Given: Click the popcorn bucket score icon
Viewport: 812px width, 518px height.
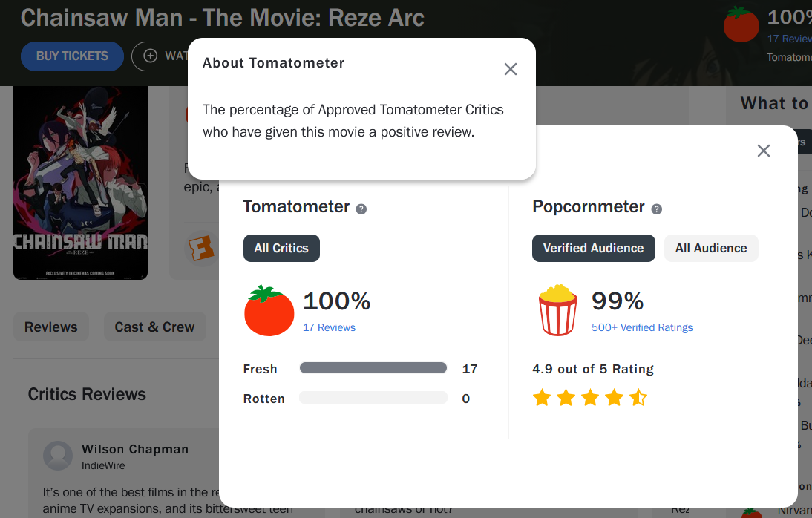Looking at the screenshot, I should (557, 309).
